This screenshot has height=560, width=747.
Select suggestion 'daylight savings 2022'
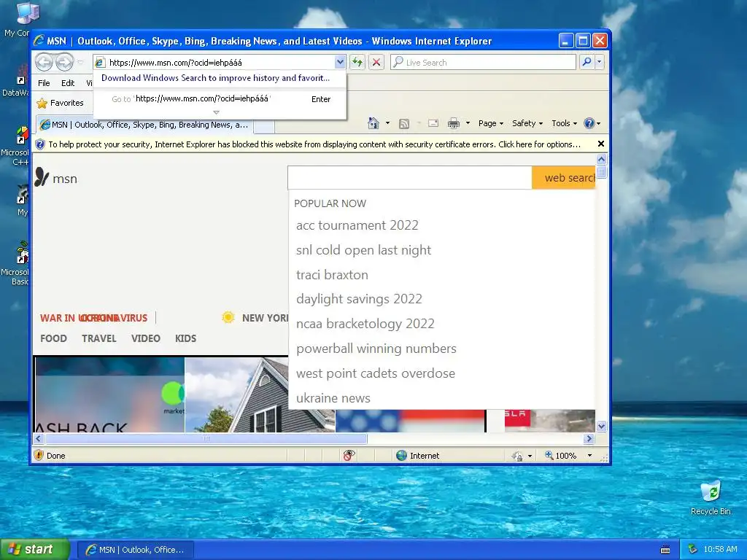click(x=359, y=299)
